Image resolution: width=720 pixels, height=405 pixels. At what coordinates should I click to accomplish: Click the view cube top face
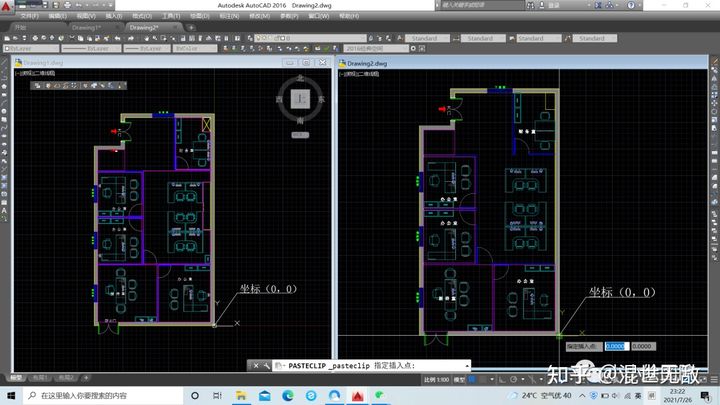tap(300, 98)
